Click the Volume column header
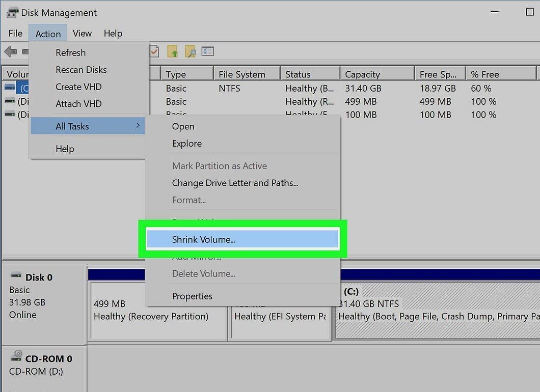The width and height of the screenshot is (540, 392). coord(16,74)
